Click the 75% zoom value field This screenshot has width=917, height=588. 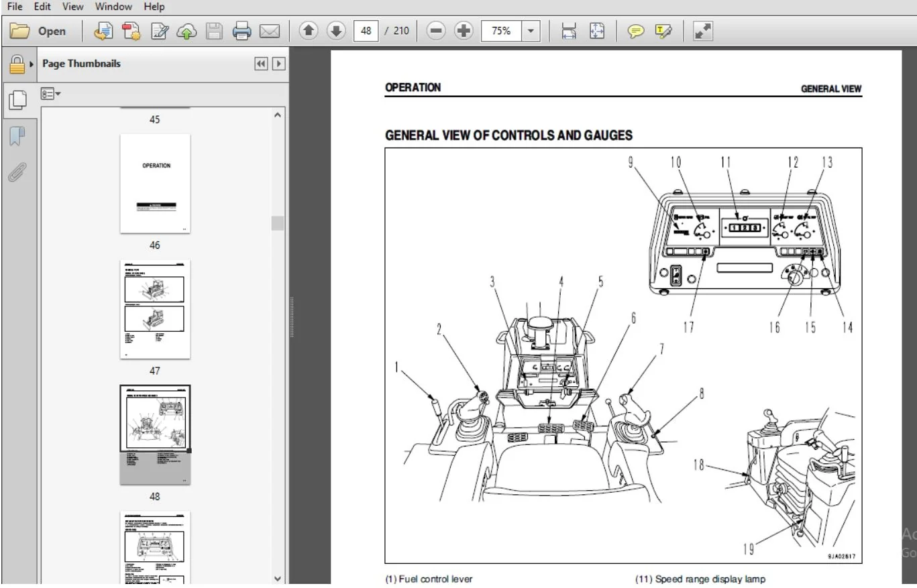tap(501, 31)
